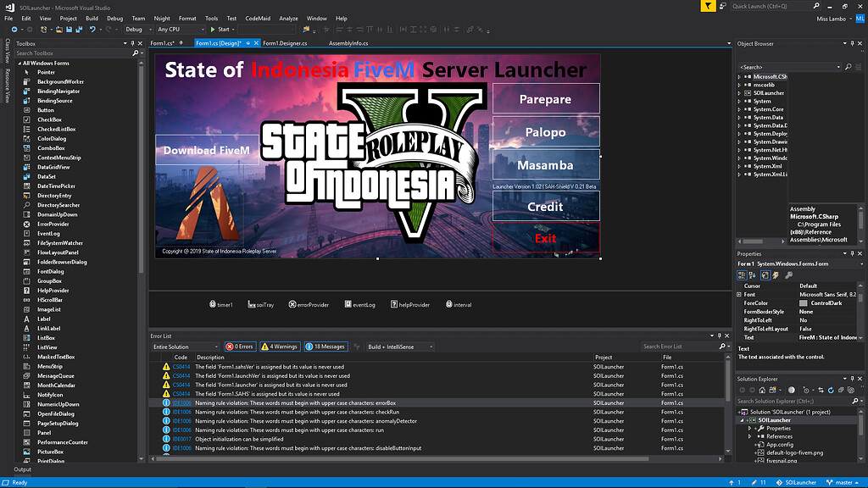Select the Credit button on form
868x488 pixels.
[x=546, y=207]
